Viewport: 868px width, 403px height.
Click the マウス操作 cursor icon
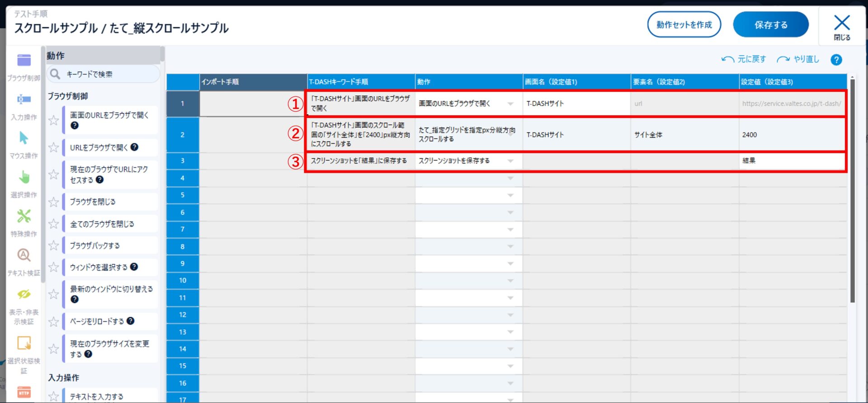point(24,138)
